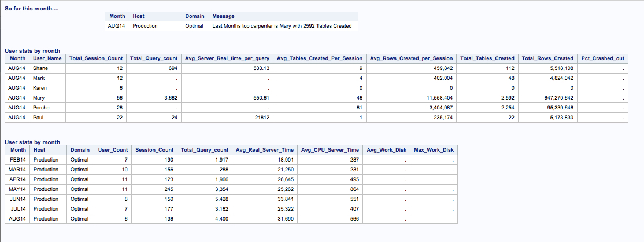Screen dimensions: 644x242
Task: Click the APR14 month cell
Action: tap(18, 179)
